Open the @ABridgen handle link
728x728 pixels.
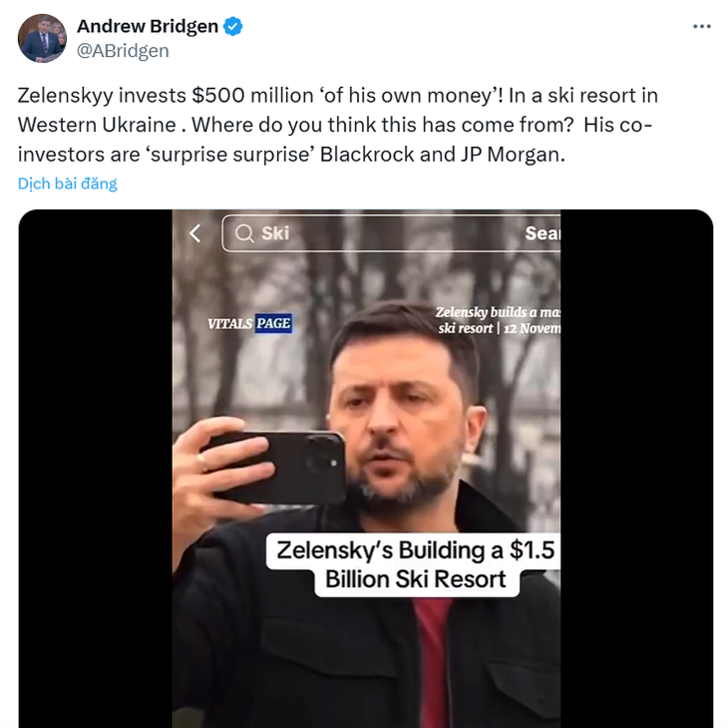click(x=123, y=51)
